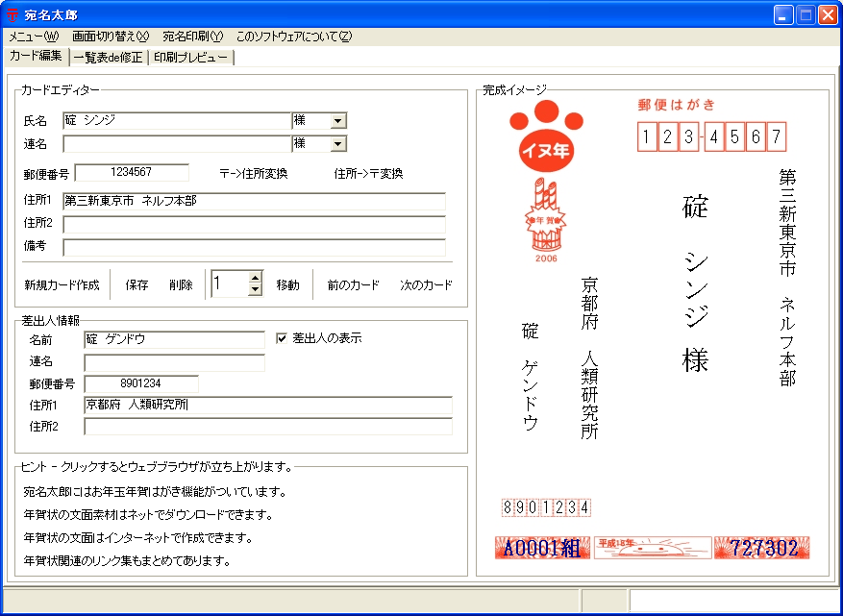Click the 年賀 2006 kadomatsu stamp image

(x=546, y=220)
